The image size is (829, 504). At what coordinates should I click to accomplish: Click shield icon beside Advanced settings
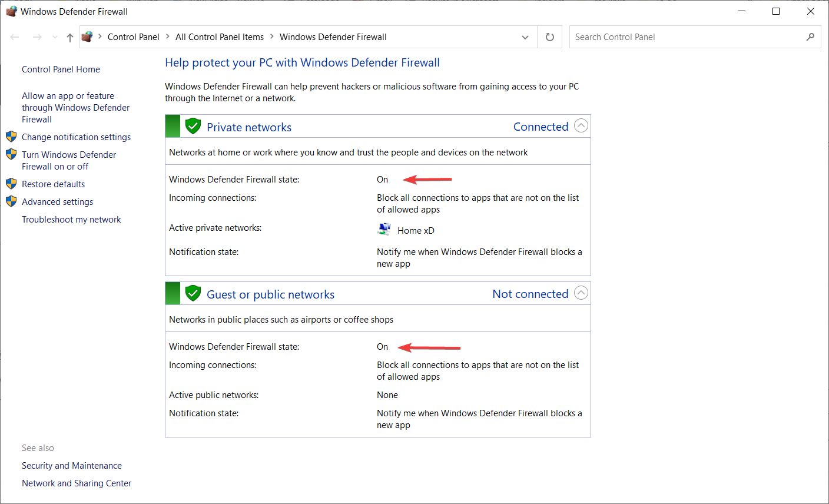tap(11, 201)
